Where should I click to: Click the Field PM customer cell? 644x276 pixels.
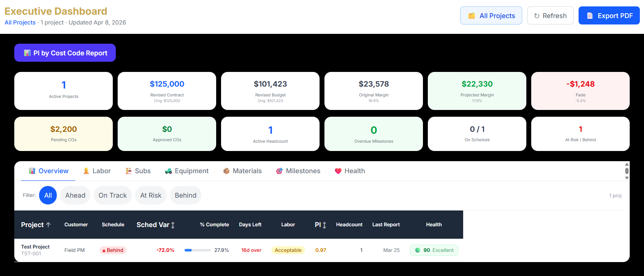coord(74,250)
